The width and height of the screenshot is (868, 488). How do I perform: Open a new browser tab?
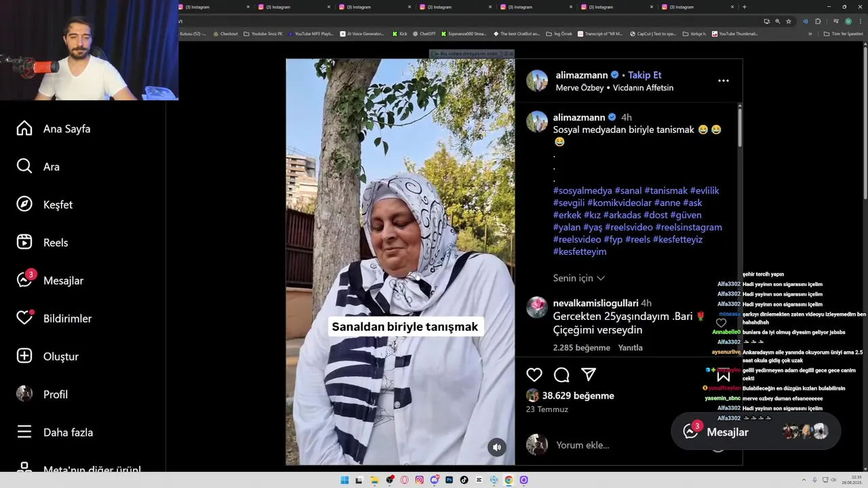point(744,7)
